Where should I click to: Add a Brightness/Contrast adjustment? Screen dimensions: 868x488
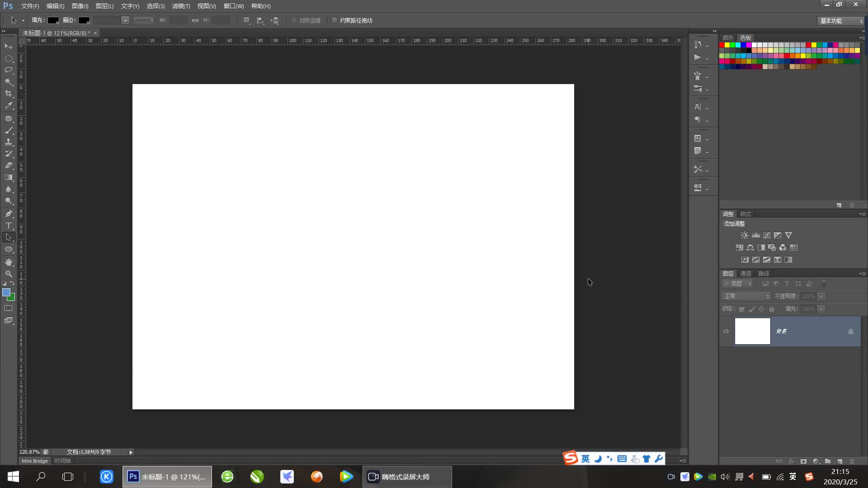[x=744, y=235]
